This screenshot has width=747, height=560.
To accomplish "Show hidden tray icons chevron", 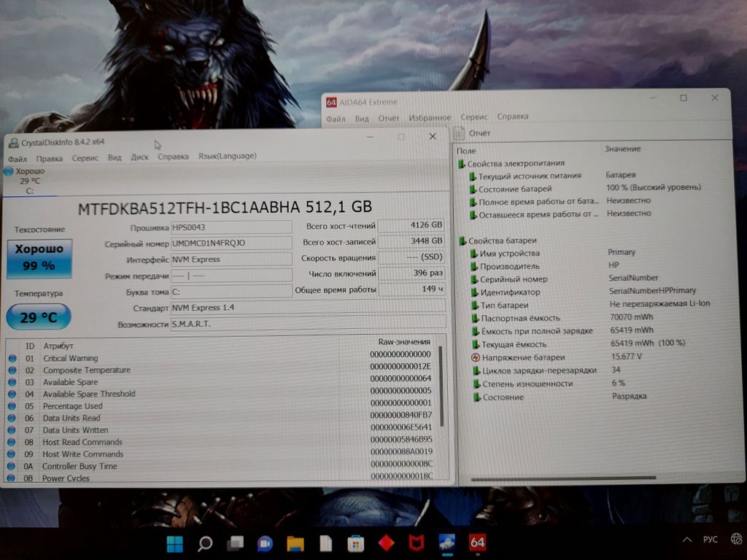I will [686, 540].
